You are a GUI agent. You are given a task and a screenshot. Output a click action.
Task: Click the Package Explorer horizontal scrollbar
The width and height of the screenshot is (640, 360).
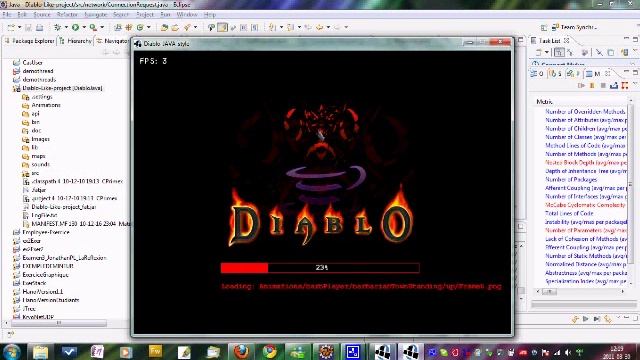click(x=59, y=323)
